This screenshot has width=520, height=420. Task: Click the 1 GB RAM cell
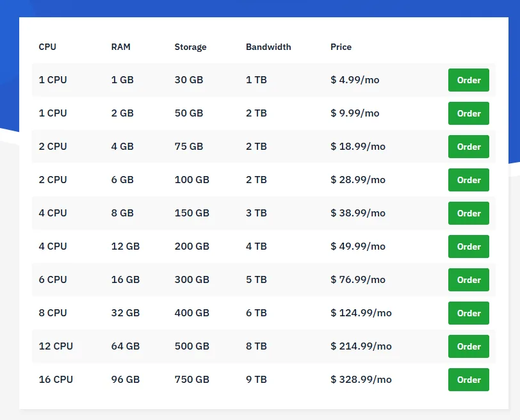[x=122, y=80]
